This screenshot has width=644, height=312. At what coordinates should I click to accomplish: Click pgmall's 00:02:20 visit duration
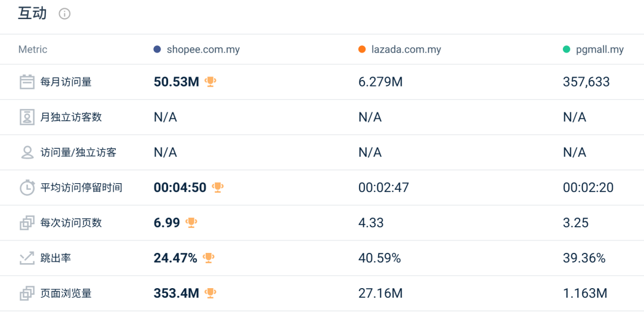(588, 188)
